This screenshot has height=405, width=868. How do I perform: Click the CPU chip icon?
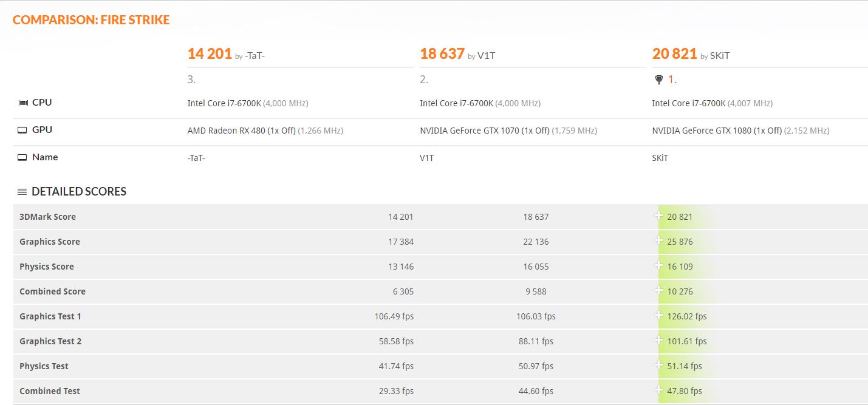pos(22,103)
